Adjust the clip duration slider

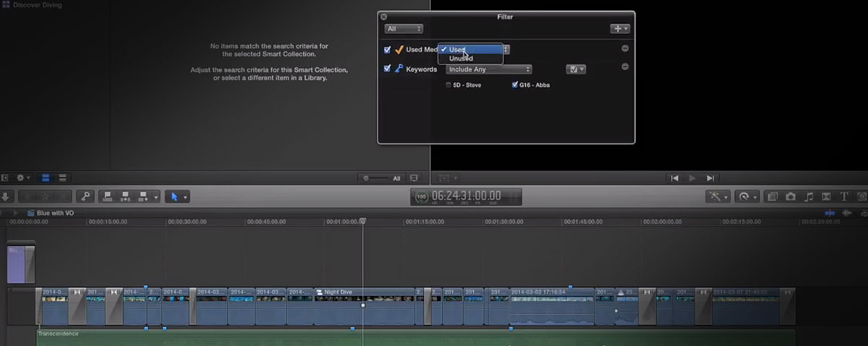pyautogui.click(x=376, y=177)
